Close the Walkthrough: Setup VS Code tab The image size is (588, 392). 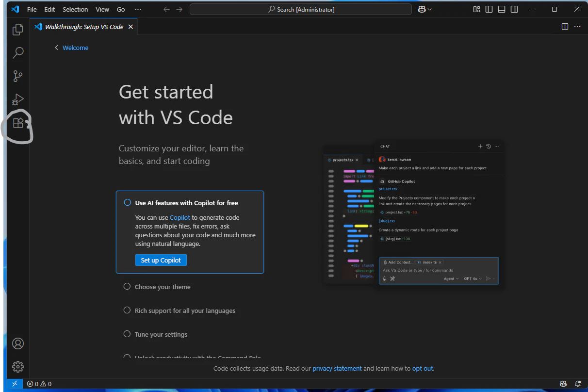click(x=131, y=27)
